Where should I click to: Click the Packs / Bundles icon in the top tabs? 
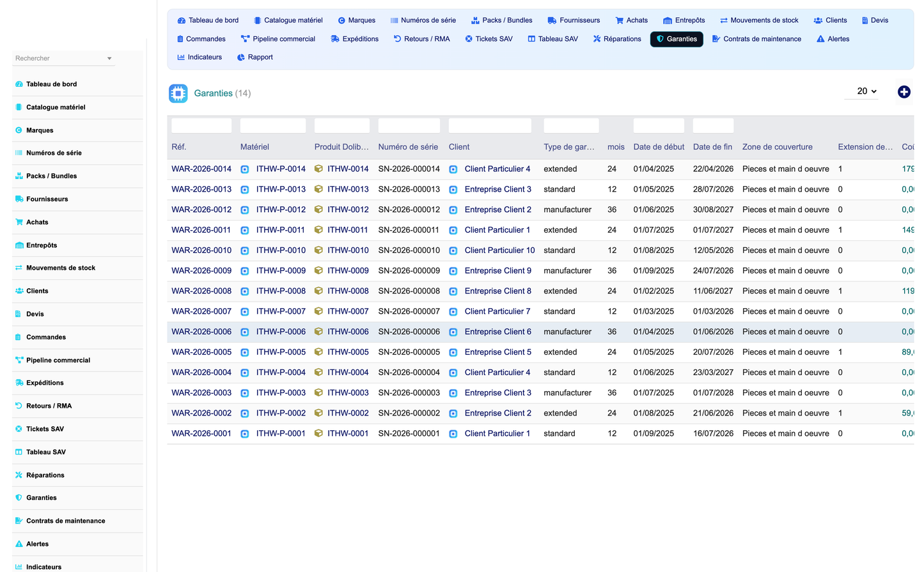point(475,20)
